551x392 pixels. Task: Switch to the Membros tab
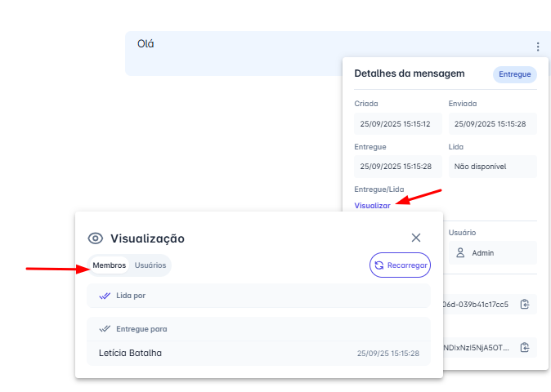109,265
